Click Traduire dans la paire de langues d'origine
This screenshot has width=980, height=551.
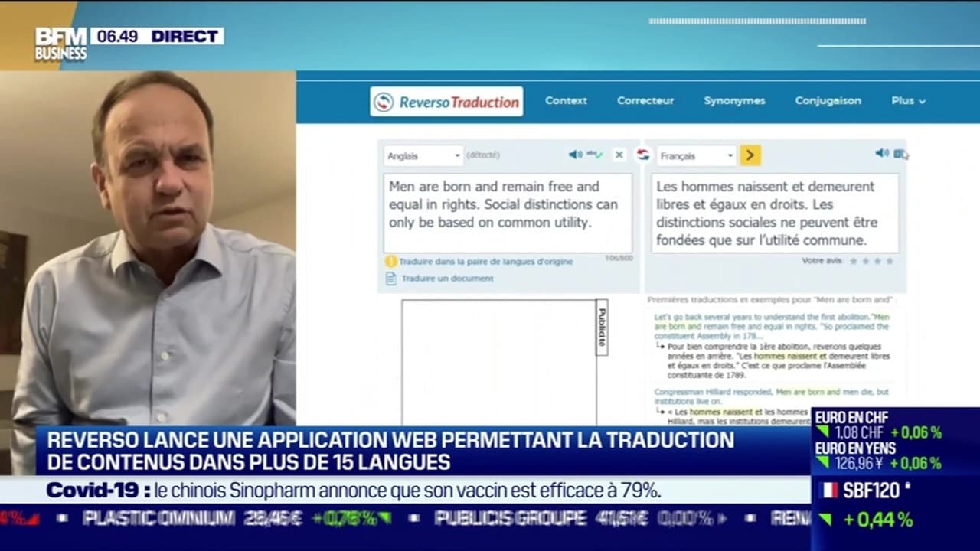pyautogui.click(x=486, y=261)
